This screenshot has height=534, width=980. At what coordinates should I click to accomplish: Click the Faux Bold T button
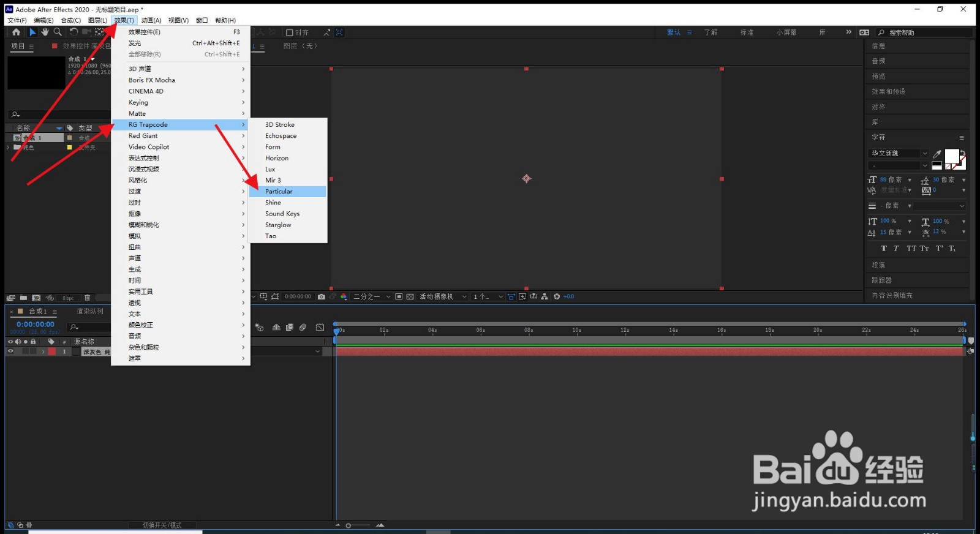883,249
